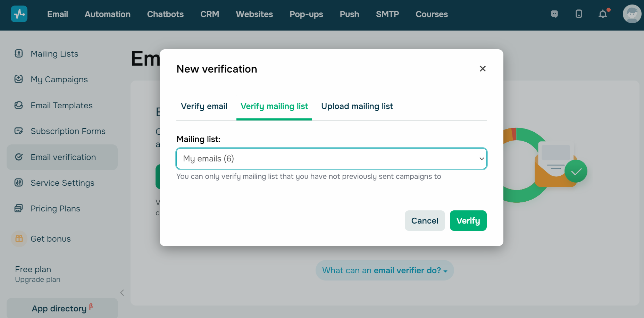Open the notifications bell

pyautogui.click(x=603, y=14)
